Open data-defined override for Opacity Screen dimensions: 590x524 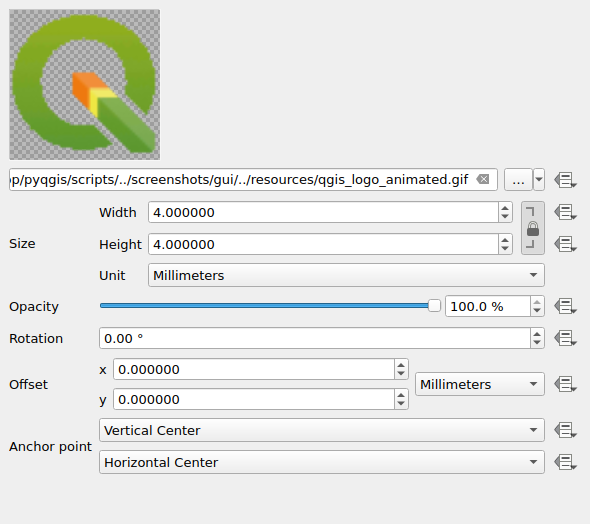(x=566, y=306)
